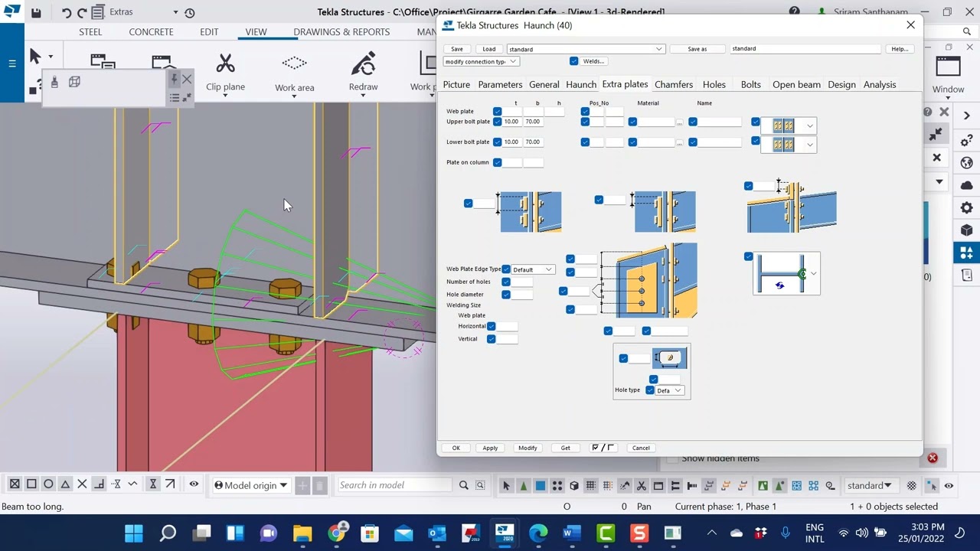Image resolution: width=980 pixels, height=551 pixels.
Task: Open the STEEL ribbon tab
Action: tap(90, 31)
